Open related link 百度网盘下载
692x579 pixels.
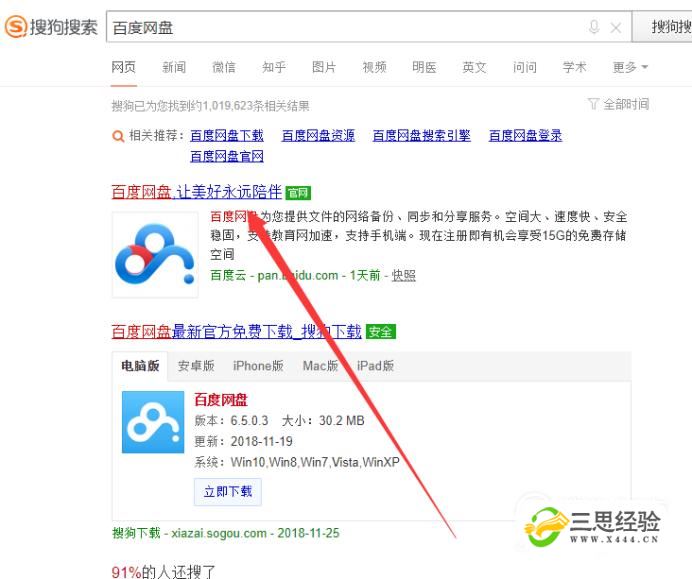coord(227,135)
